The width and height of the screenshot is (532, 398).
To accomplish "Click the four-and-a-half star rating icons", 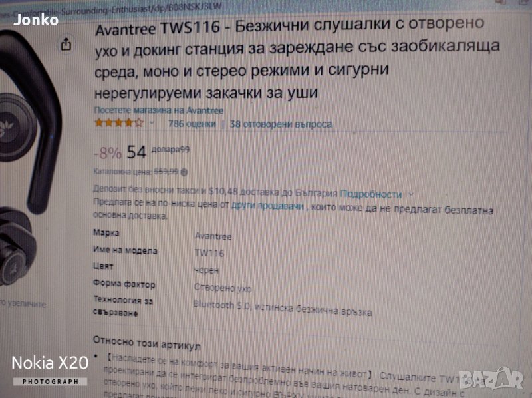I will [119, 122].
